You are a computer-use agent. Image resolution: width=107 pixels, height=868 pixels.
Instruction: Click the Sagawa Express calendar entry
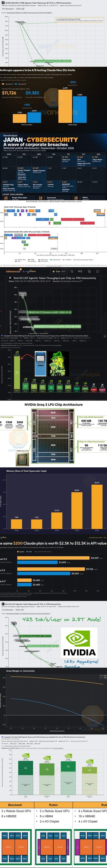39,171
